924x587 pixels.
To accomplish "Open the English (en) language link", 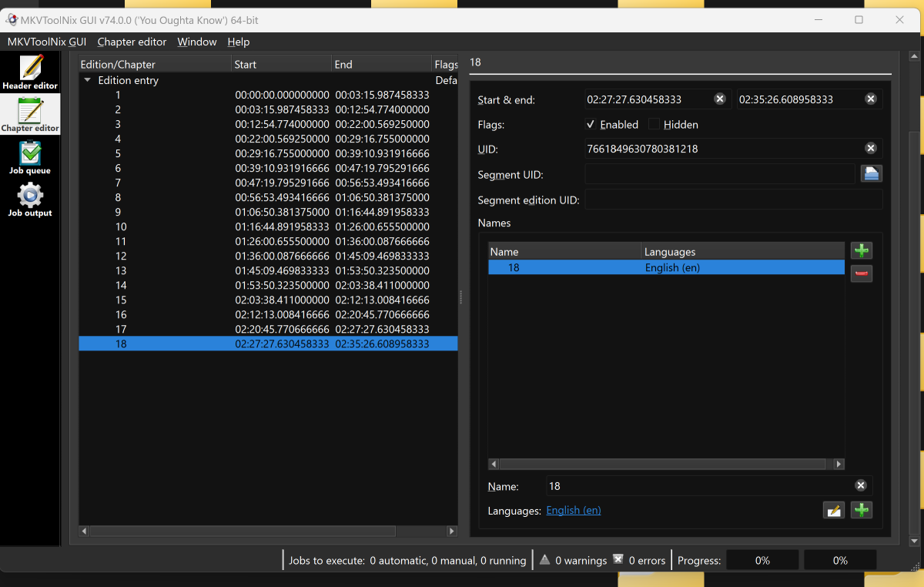I will tap(573, 510).
